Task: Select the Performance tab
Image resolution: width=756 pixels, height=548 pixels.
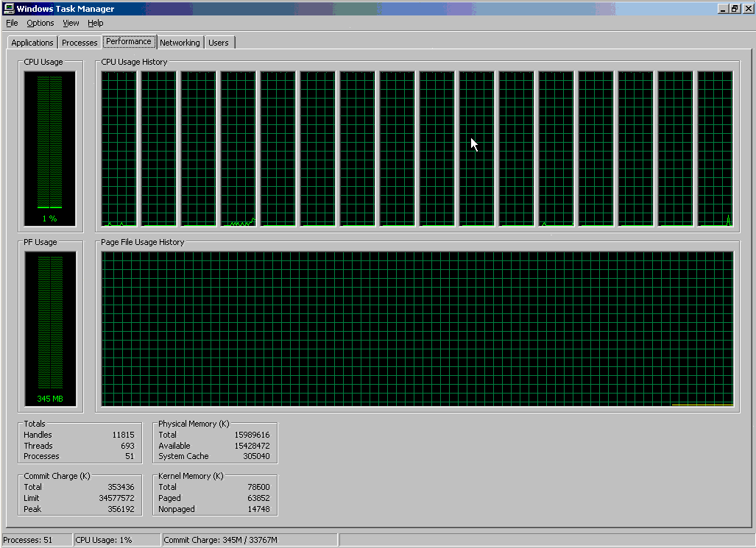Action: [x=129, y=41]
